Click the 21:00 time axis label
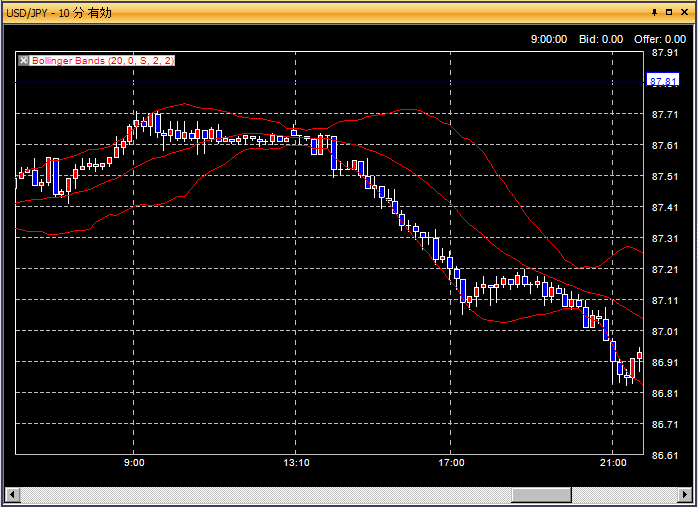The image size is (698, 507). click(613, 463)
